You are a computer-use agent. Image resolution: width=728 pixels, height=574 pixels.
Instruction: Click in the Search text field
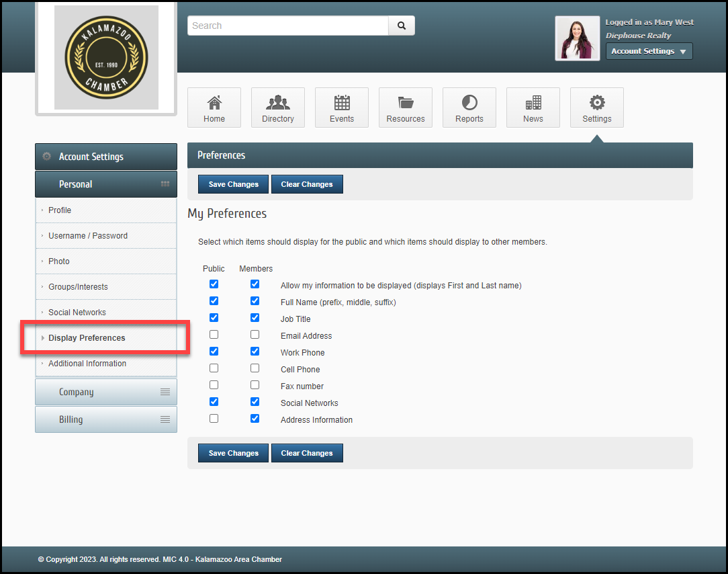287,26
